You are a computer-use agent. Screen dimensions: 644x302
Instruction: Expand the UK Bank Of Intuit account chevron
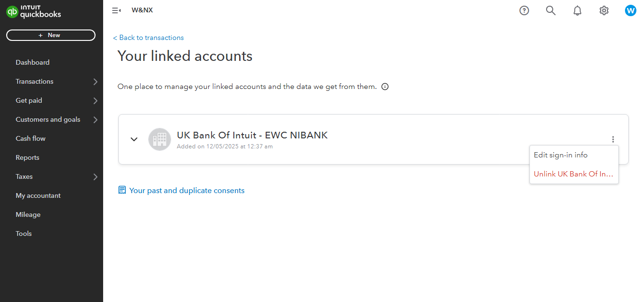tap(134, 139)
